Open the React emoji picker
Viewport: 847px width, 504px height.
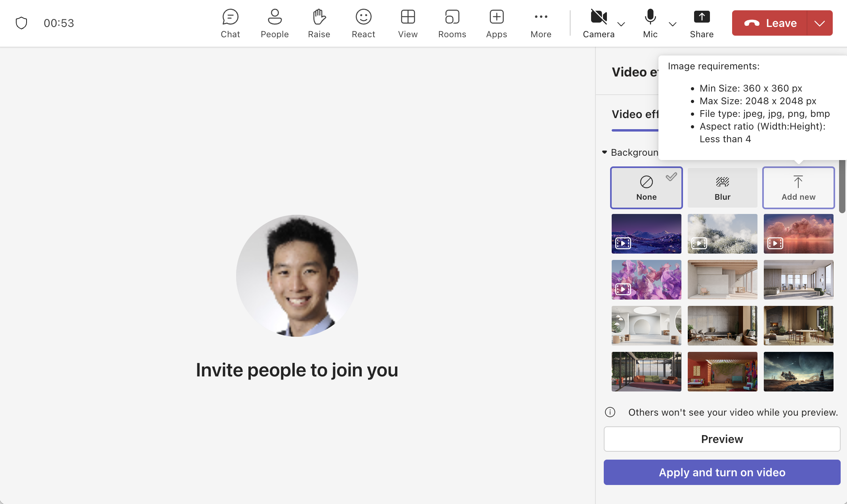[363, 23]
